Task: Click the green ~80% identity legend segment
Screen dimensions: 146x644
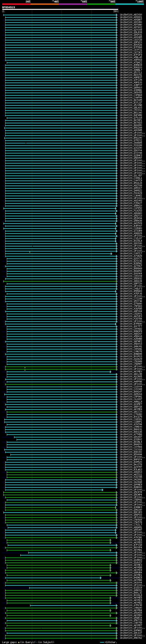Action: 101,4
